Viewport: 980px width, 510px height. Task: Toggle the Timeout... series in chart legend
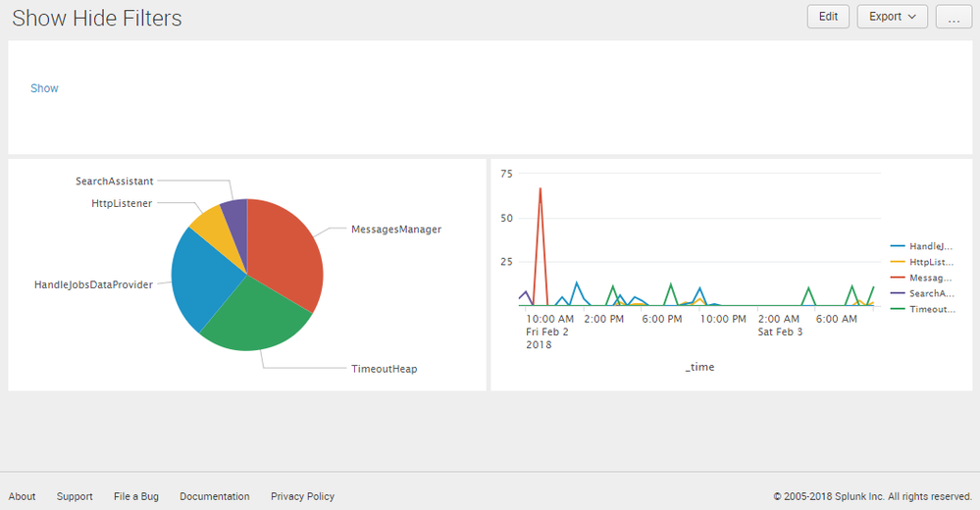pos(930,309)
